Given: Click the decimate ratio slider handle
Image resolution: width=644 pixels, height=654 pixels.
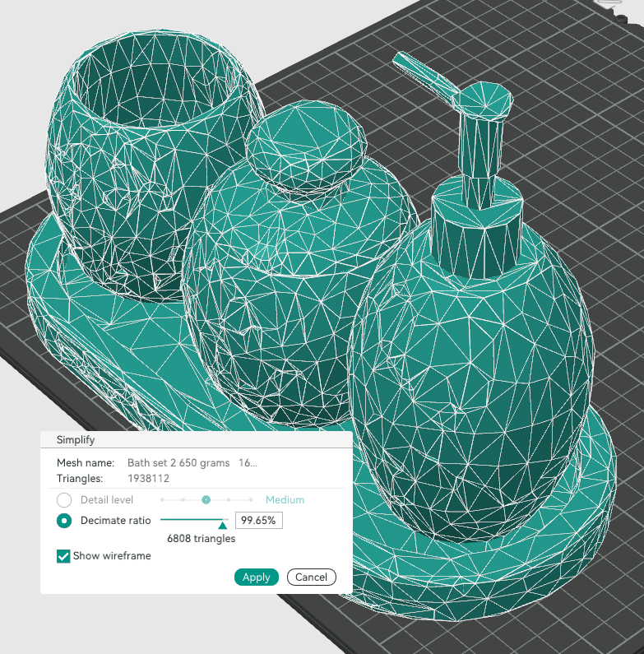Looking at the screenshot, I should [223, 525].
